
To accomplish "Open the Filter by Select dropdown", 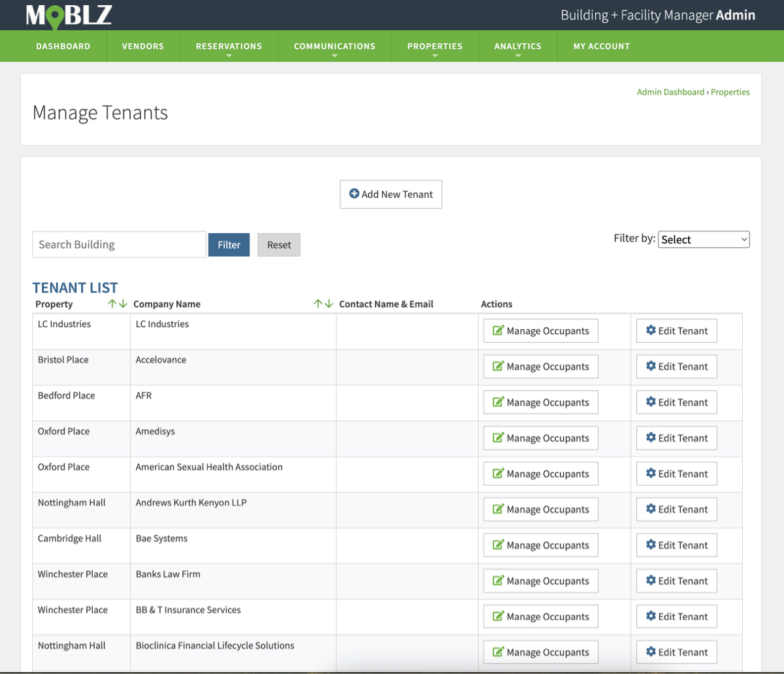I will (704, 240).
